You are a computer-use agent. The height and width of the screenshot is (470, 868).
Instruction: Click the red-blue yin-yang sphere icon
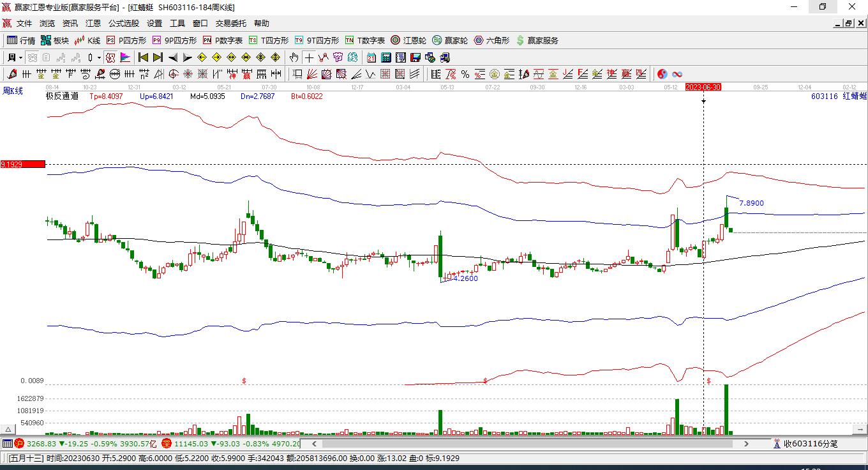point(662,74)
